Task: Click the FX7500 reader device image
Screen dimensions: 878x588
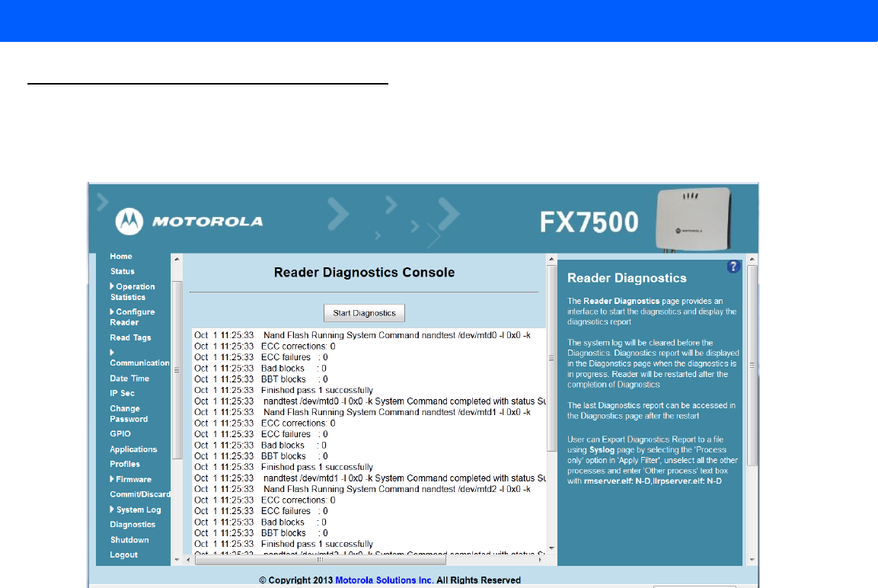Action: coord(693,219)
